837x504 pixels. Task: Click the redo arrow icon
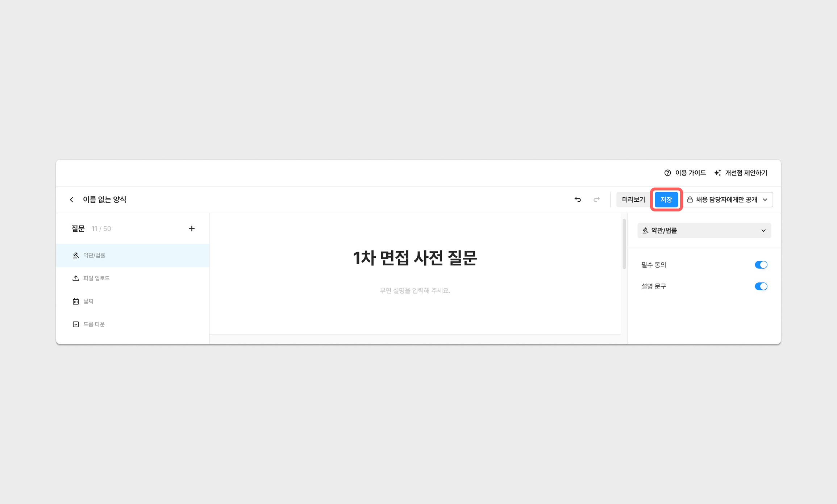596,199
